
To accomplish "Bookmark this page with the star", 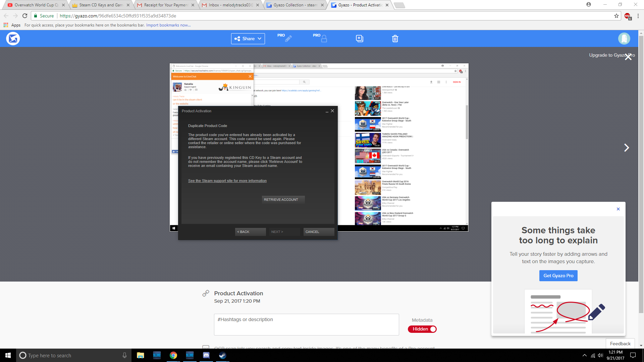I will 616,16.
